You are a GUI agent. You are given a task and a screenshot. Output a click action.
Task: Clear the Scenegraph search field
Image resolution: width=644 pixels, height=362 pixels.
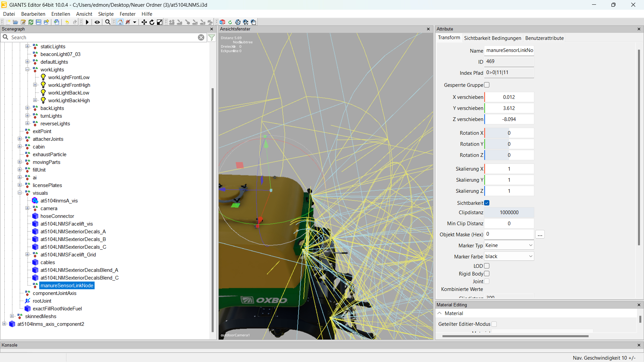point(201,38)
